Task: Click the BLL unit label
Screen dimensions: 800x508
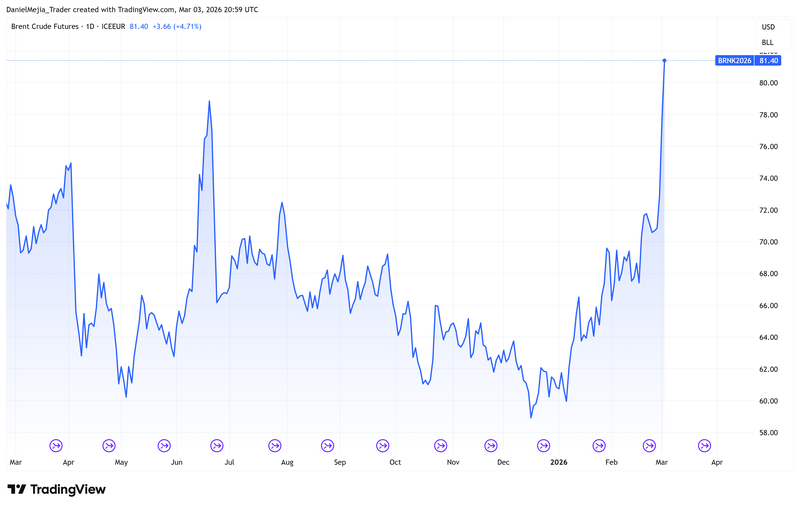Action: (x=768, y=43)
